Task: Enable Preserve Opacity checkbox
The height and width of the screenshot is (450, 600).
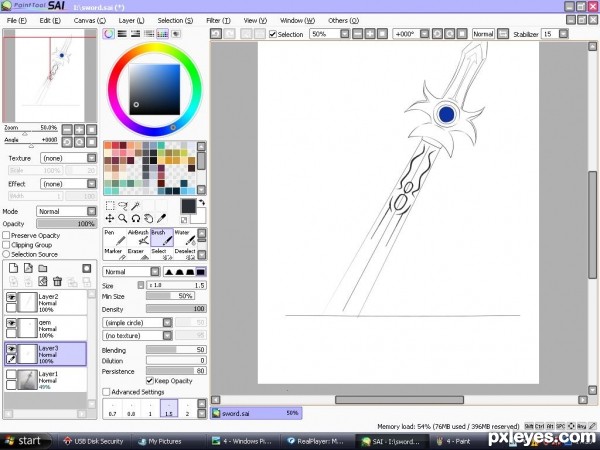Action: click(7, 235)
